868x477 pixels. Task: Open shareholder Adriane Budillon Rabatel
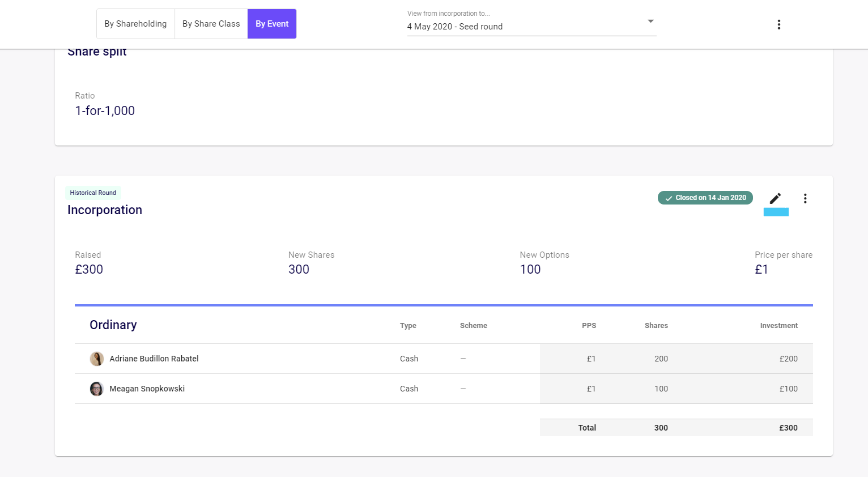coord(154,359)
